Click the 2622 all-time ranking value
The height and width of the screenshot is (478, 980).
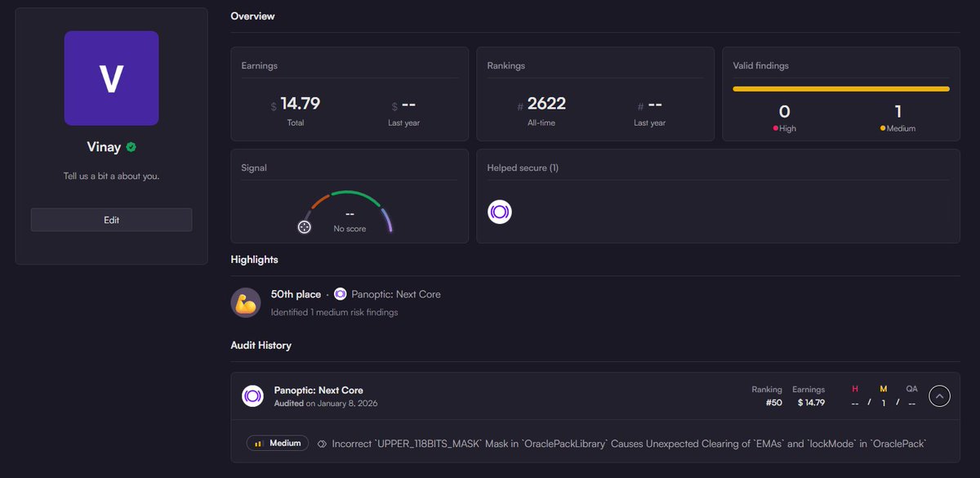pos(546,104)
